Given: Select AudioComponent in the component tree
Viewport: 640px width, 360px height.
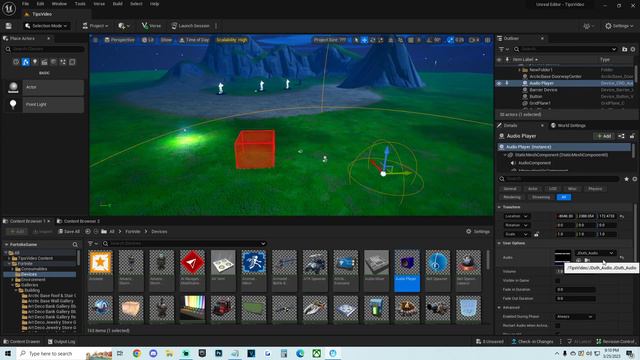Looking at the screenshot, I should [534, 163].
